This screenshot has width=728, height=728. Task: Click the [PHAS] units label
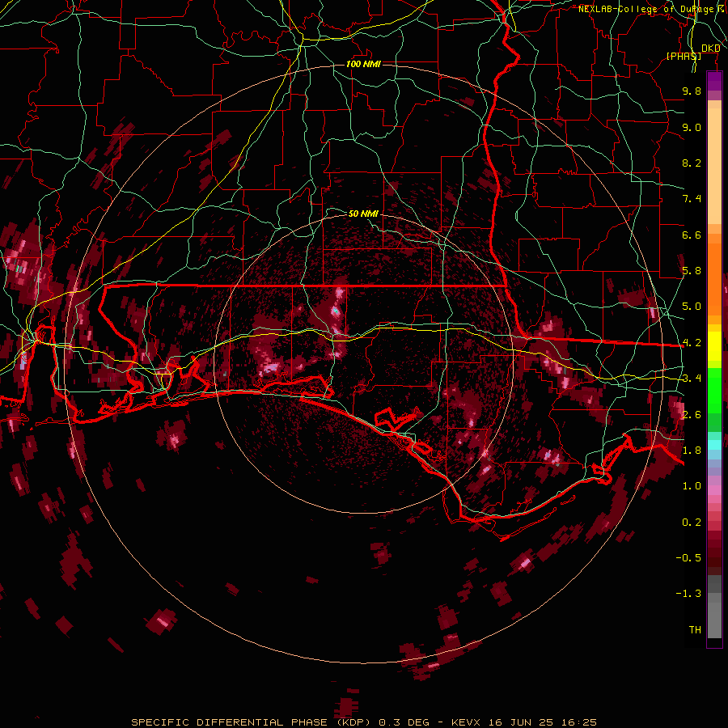pos(684,56)
